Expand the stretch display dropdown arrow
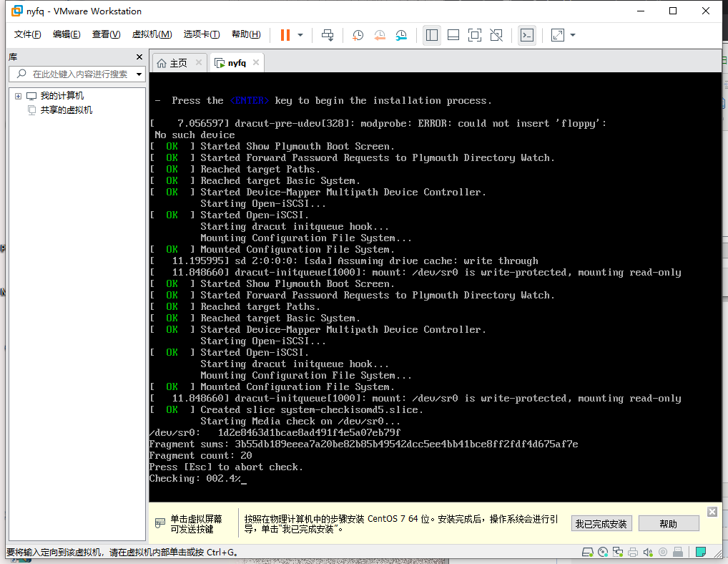 click(x=573, y=35)
